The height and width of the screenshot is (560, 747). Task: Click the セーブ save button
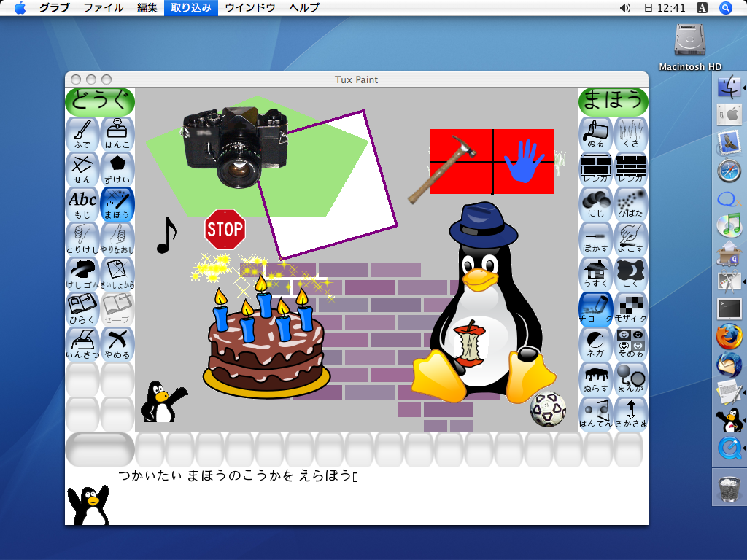click(117, 309)
